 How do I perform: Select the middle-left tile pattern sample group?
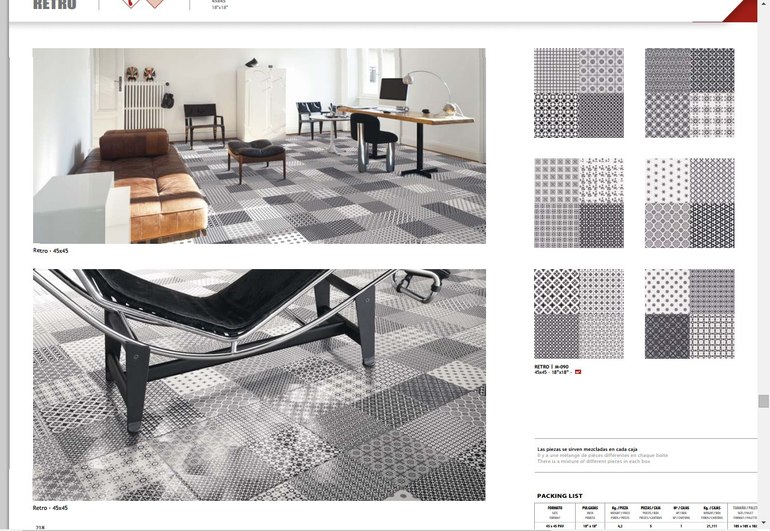(x=579, y=203)
